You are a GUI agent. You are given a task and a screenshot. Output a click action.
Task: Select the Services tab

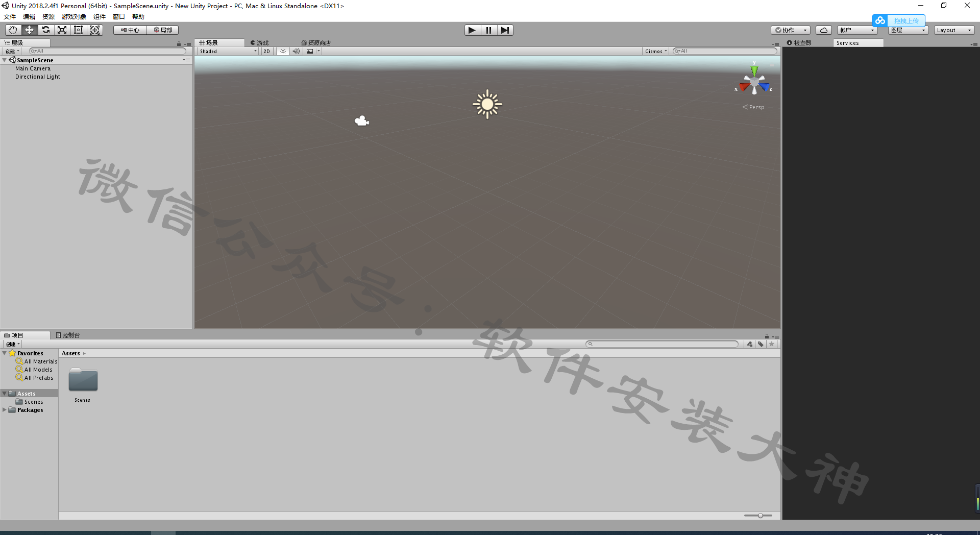point(858,43)
